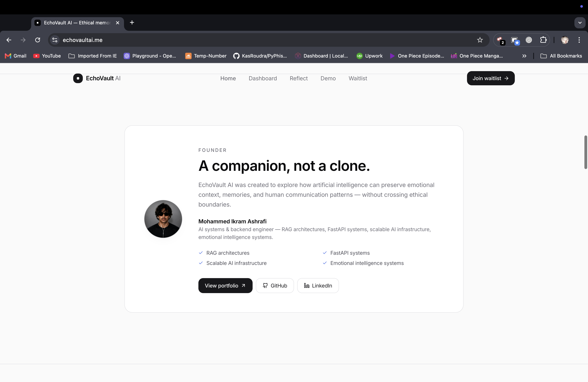Open Imported From IE bookmark folder
The width and height of the screenshot is (588, 382).
[x=93, y=56]
